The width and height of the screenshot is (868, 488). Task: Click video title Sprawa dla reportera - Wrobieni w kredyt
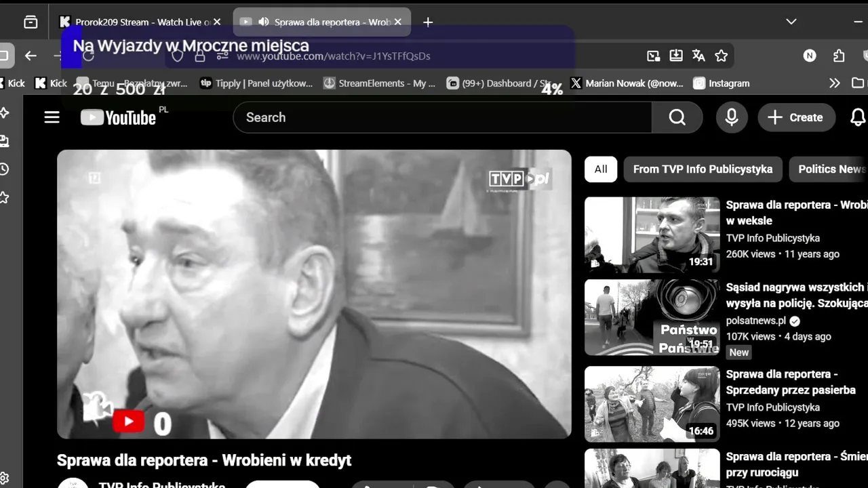(x=204, y=460)
